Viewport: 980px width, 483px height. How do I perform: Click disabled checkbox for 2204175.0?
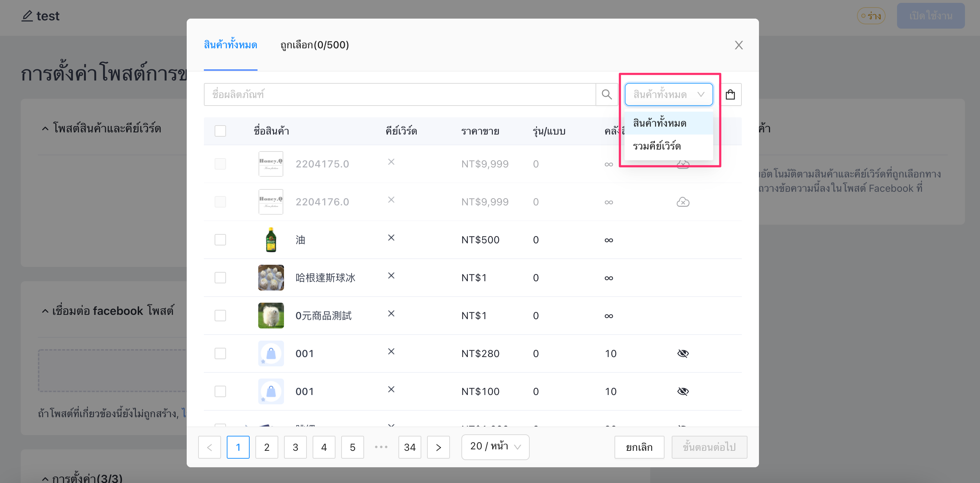(220, 164)
